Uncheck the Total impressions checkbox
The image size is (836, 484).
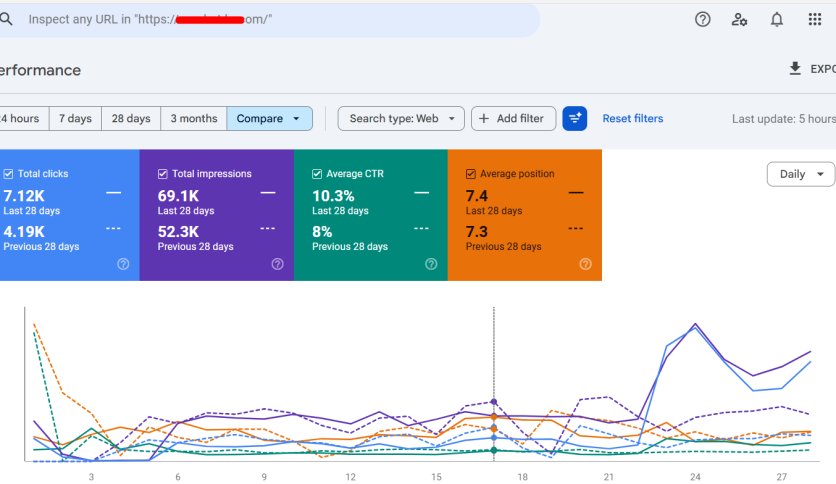point(163,174)
